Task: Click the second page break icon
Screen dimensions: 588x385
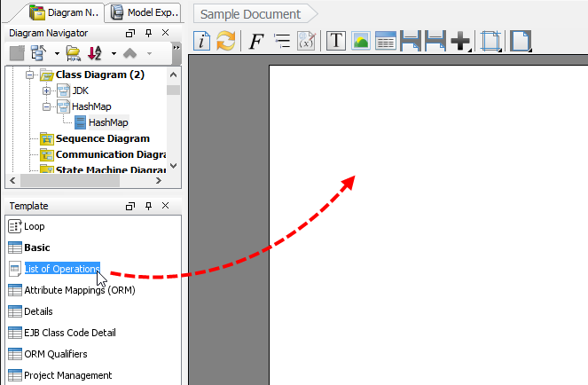Action: (x=435, y=41)
